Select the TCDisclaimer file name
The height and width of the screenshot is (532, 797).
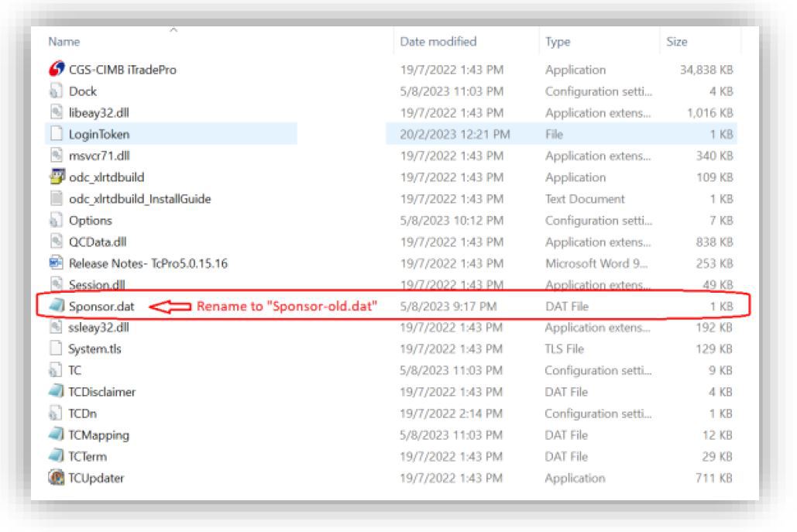click(x=101, y=392)
